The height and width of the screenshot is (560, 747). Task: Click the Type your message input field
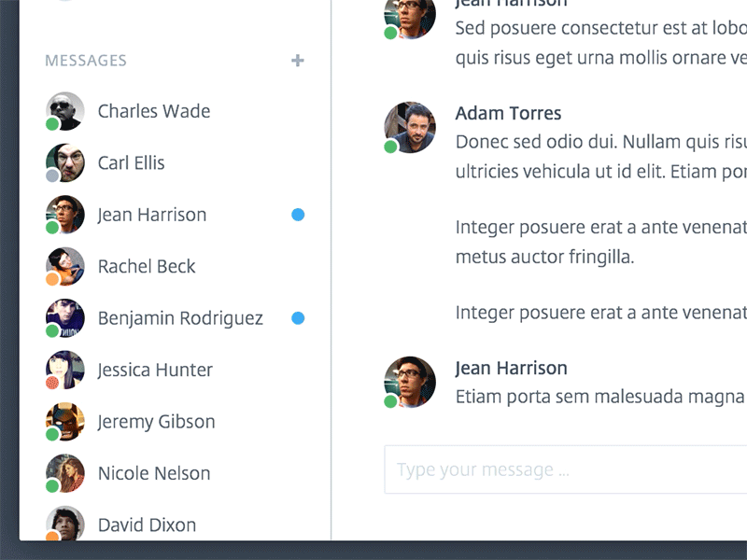click(560, 469)
